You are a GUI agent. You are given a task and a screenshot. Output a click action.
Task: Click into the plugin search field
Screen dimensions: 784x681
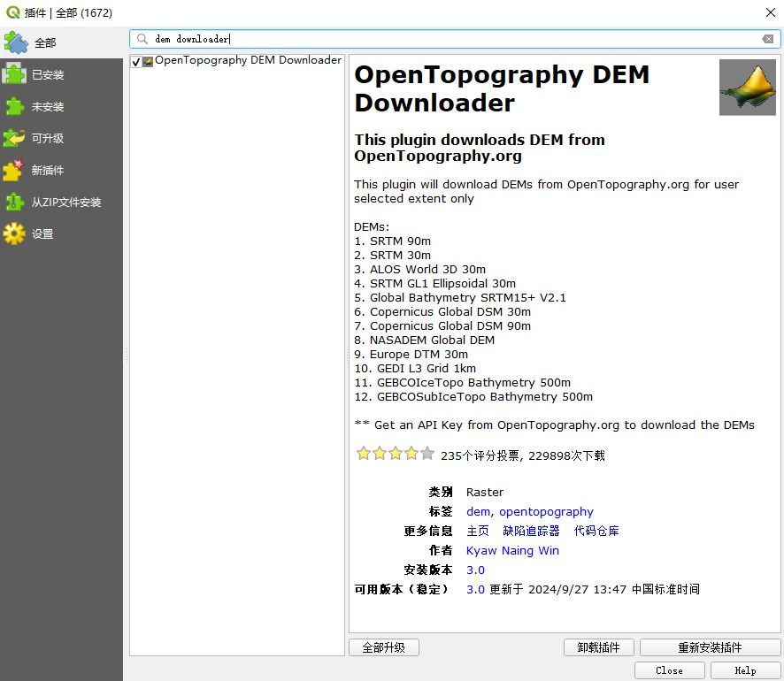(x=455, y=39)
